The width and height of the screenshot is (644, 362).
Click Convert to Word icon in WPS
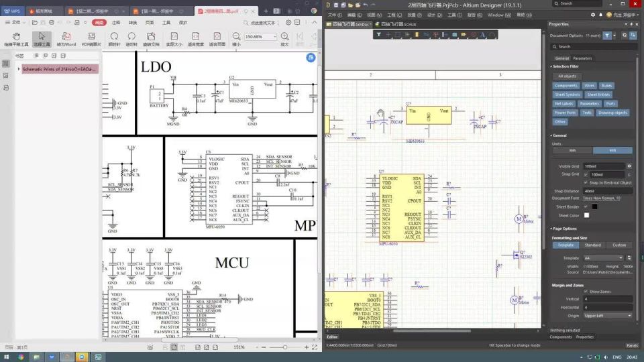pos(66,39)
